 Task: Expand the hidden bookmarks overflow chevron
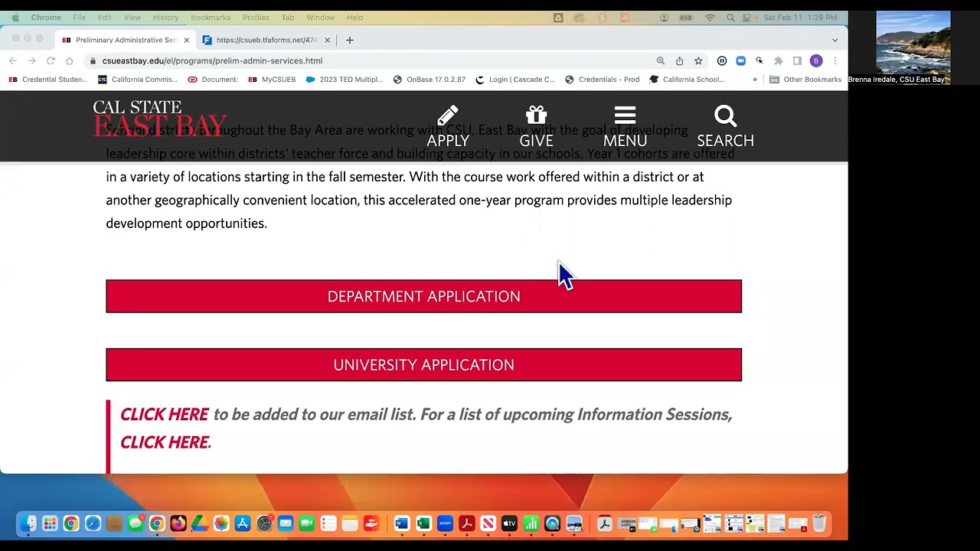click(755, 80)
